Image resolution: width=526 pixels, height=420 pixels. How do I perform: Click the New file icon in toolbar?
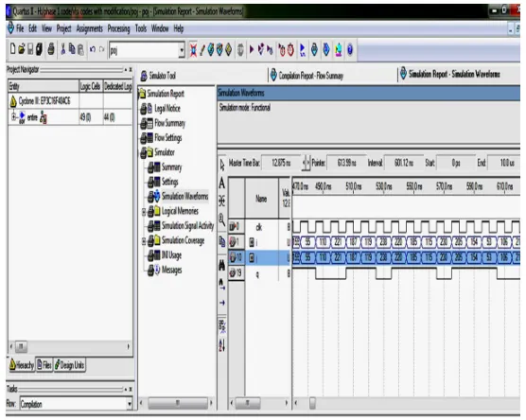point(12,49)
